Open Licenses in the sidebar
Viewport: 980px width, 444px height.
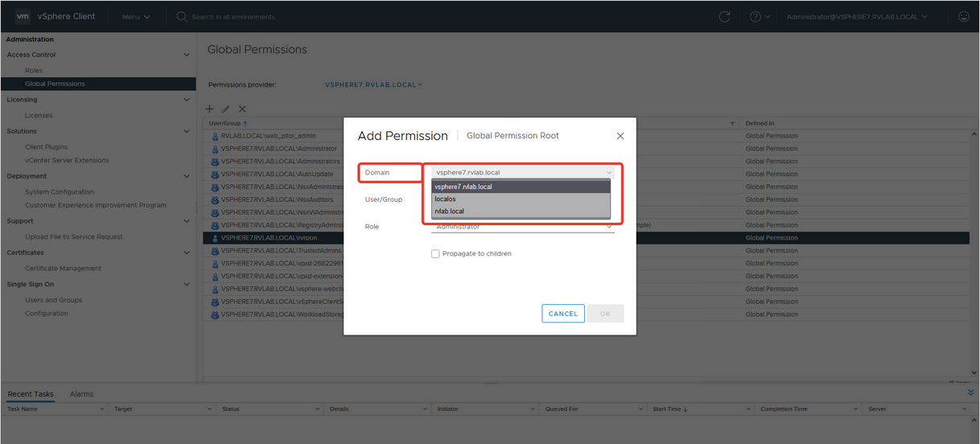(39, 115)
